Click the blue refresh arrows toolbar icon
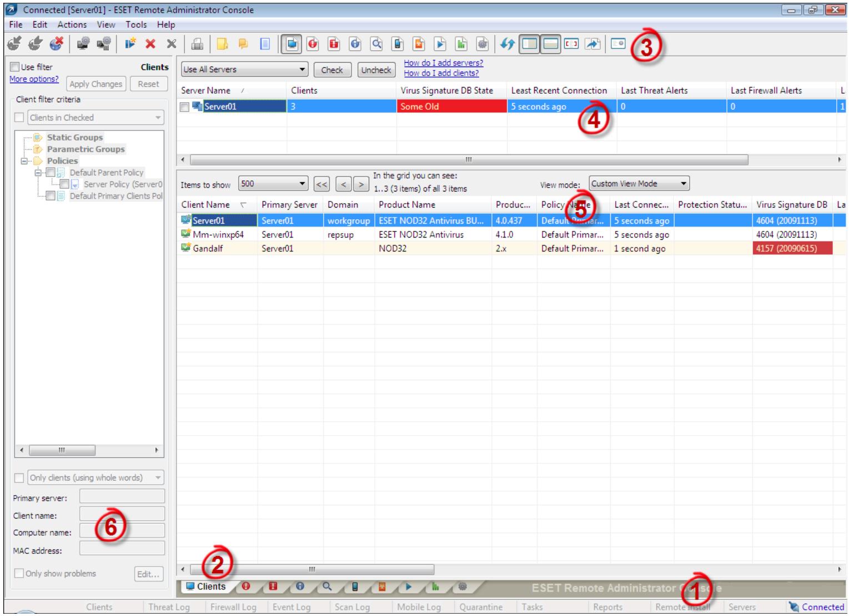Viewport: 849px width, 616px height. pos(507,44)
